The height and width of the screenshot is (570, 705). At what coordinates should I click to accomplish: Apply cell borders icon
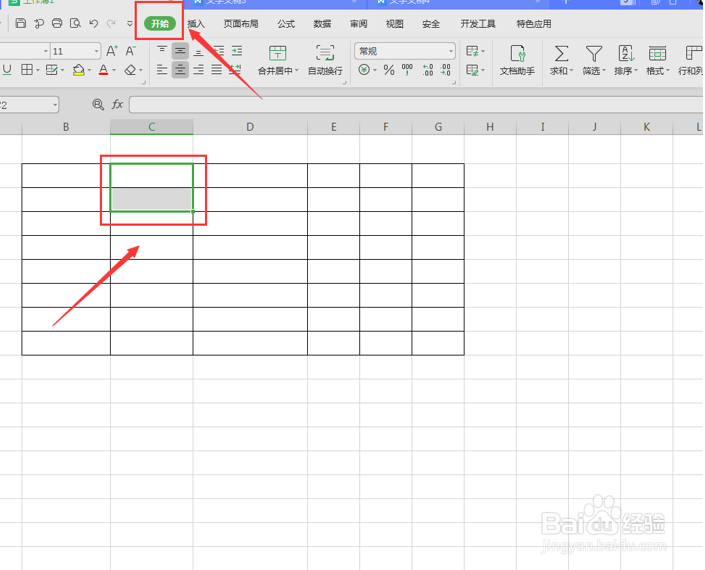(x=27, y=70)
